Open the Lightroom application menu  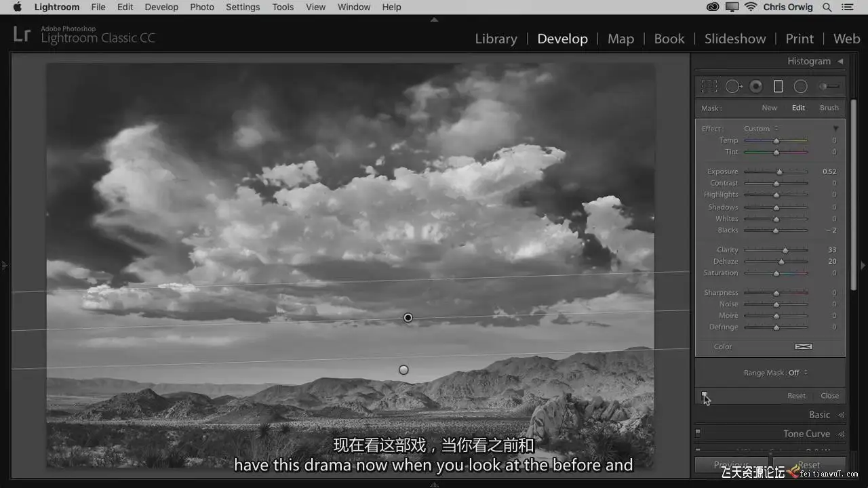[56, 7]
